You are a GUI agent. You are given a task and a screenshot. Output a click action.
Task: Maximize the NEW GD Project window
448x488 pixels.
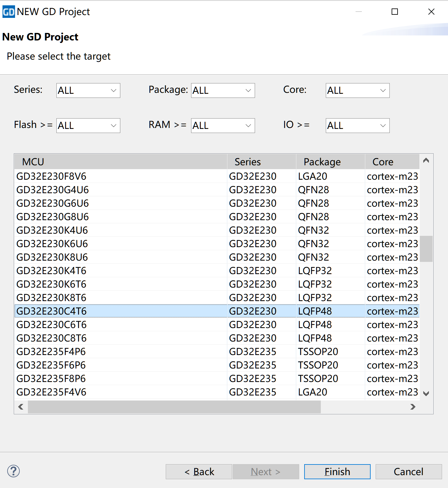pos(395,12)
